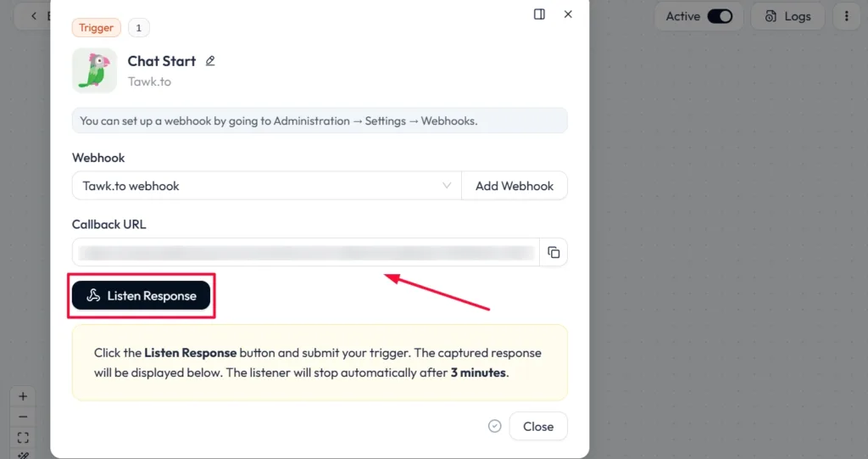Open the Logs panel
This screenshot has width=868, height=459.
787,16
